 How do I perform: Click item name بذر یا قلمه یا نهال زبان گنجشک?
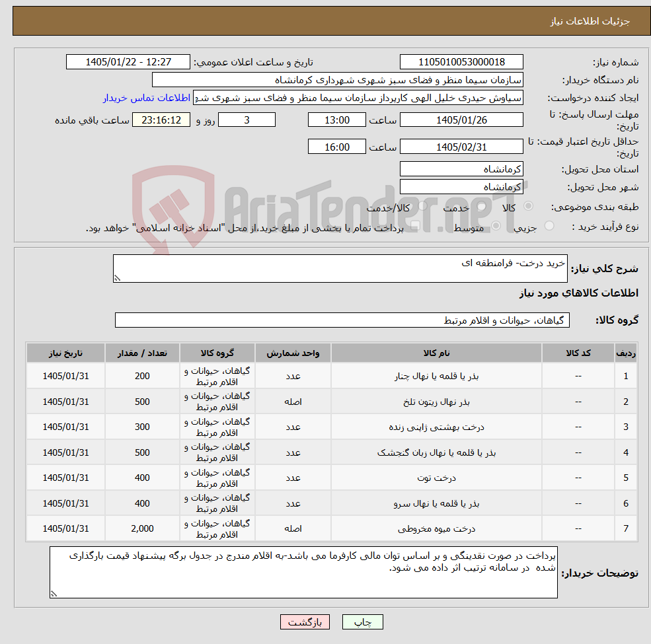[436, 452]
